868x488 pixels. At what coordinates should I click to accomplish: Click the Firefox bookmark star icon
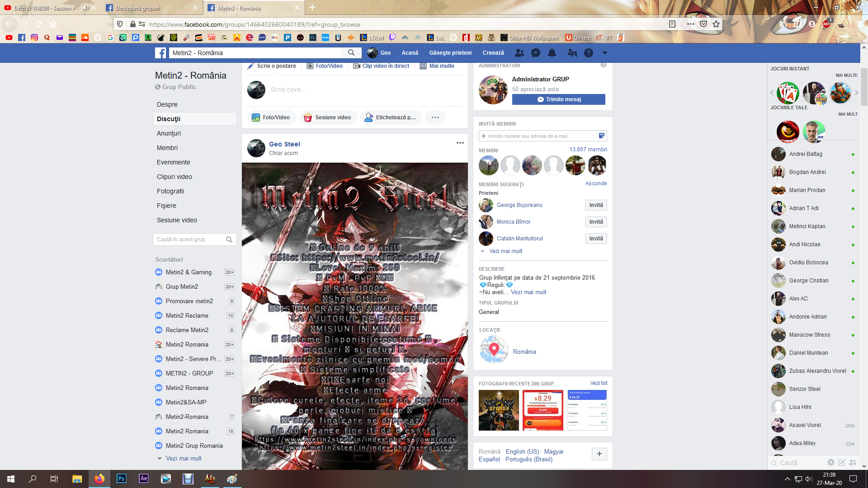[x=716, y=24]
